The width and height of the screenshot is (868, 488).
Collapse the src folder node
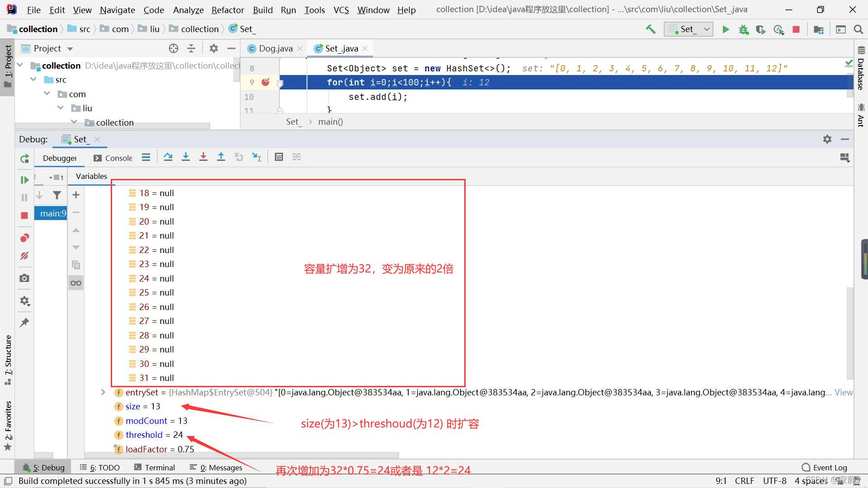coord(33,80)
